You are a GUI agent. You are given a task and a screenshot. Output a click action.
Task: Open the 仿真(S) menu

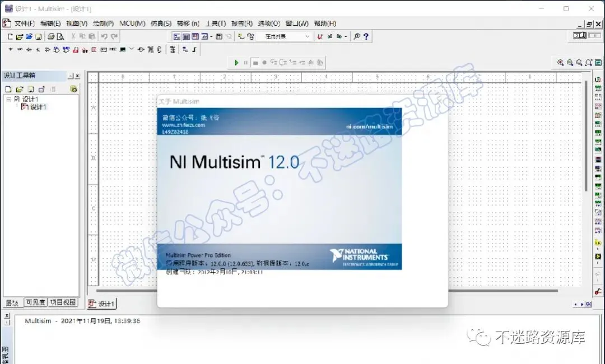pyautogui.click(x=161, y=24)
